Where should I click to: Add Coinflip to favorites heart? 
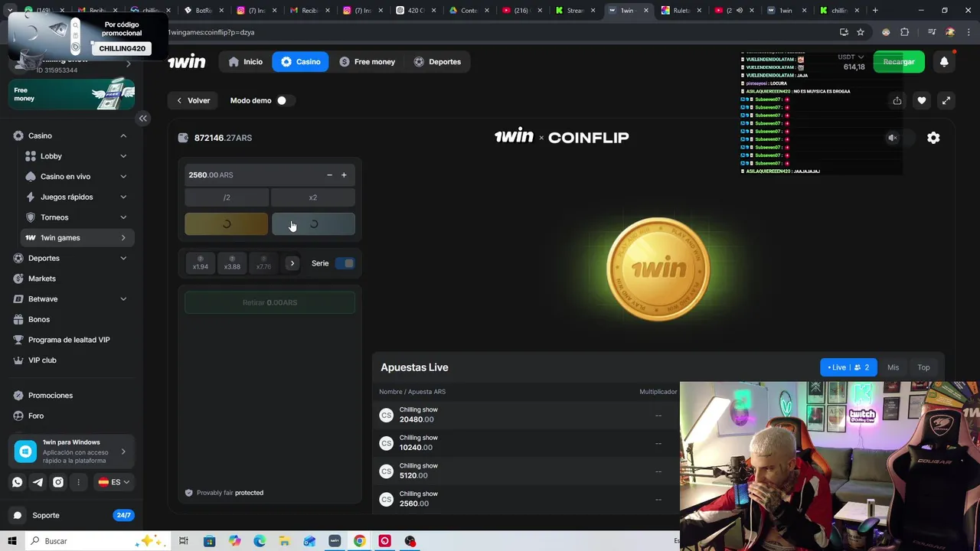click(922, 100)
